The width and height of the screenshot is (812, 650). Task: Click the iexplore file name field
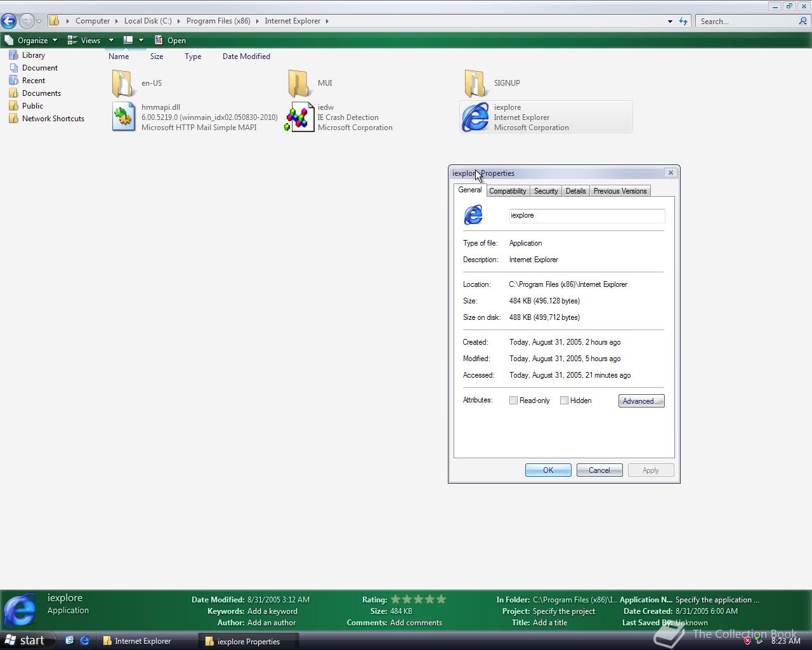(x=587, y=215)
